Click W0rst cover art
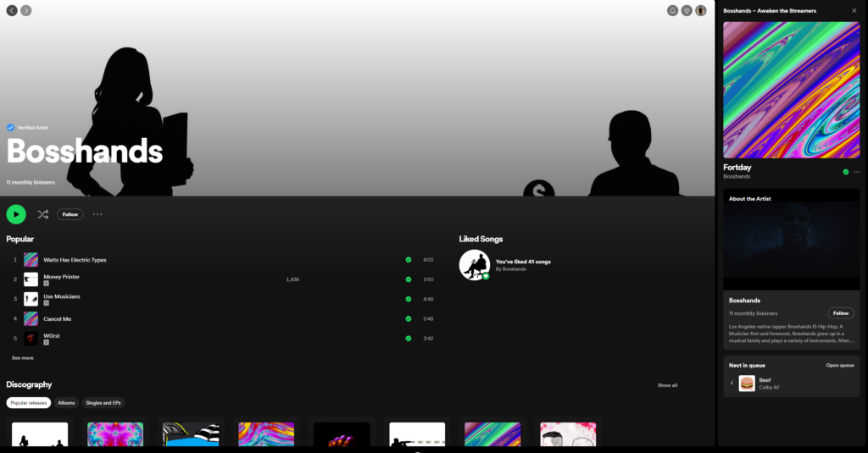 (31, 338)
